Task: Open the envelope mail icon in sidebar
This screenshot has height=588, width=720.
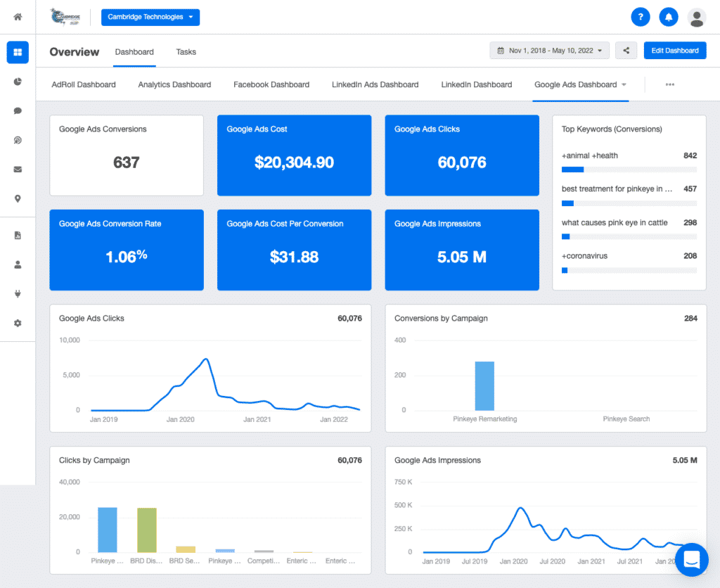Action: [18, 170]
